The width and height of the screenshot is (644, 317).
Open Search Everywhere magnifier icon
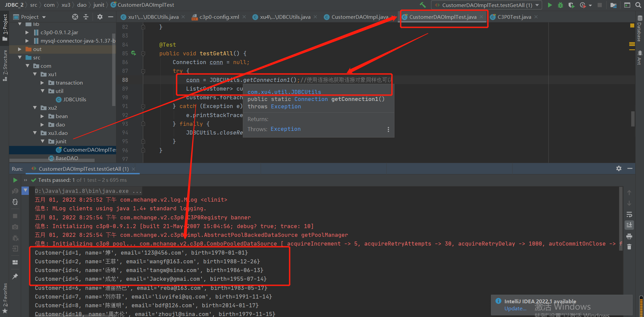pyautogui.click(x=638, y=5)
